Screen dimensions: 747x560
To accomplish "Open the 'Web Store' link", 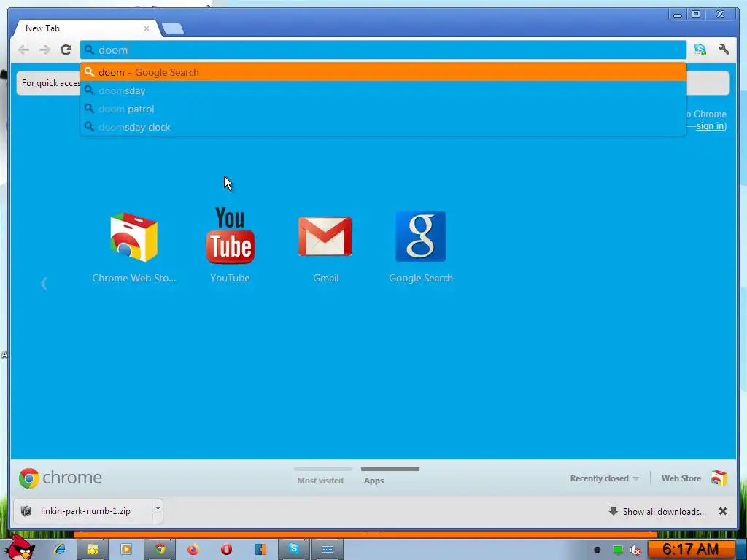I will pos(681,478).
